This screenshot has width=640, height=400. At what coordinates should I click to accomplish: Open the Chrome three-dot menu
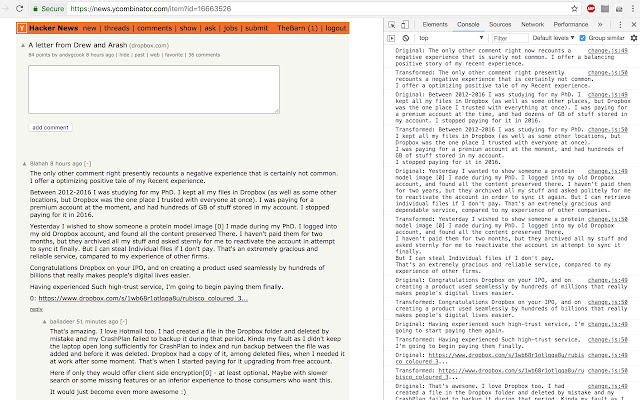pos(633,9)
